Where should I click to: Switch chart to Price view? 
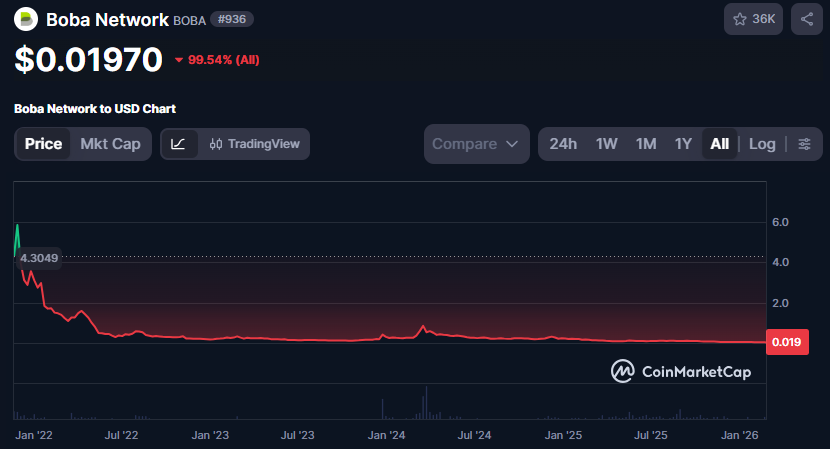(x=43, y=144)
